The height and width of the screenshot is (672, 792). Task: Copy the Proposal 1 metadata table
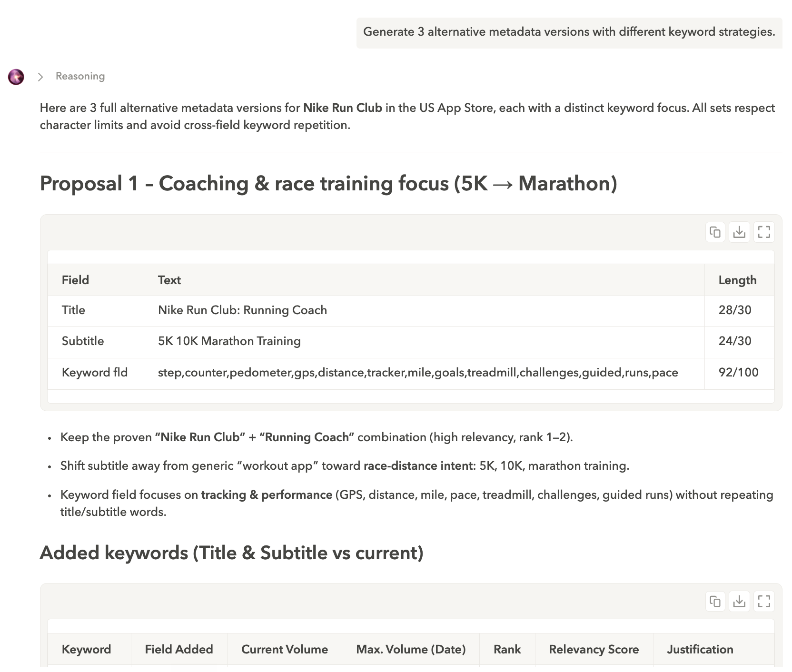715,232
